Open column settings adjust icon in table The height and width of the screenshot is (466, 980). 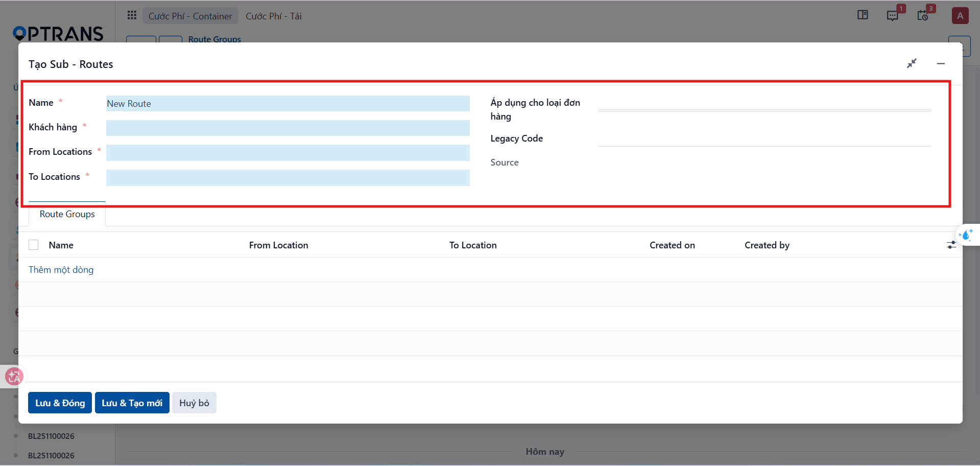coord(951,245)
